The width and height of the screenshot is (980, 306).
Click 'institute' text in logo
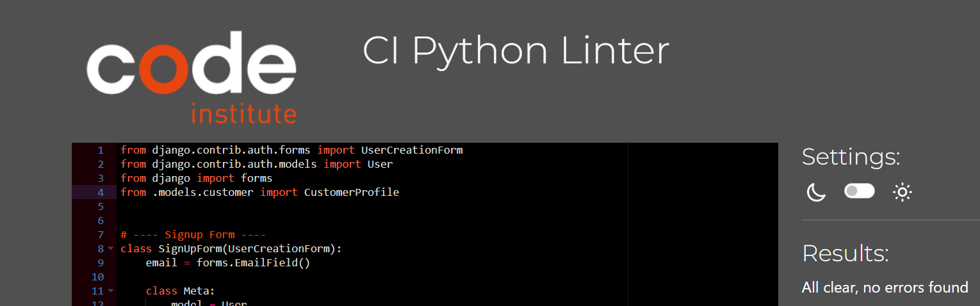(244, 113)
